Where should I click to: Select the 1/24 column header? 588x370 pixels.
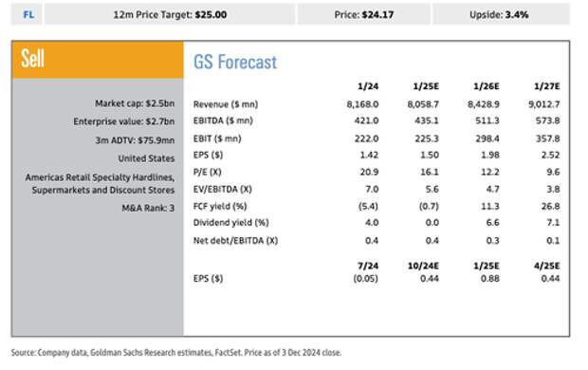(x=368, y=86)
